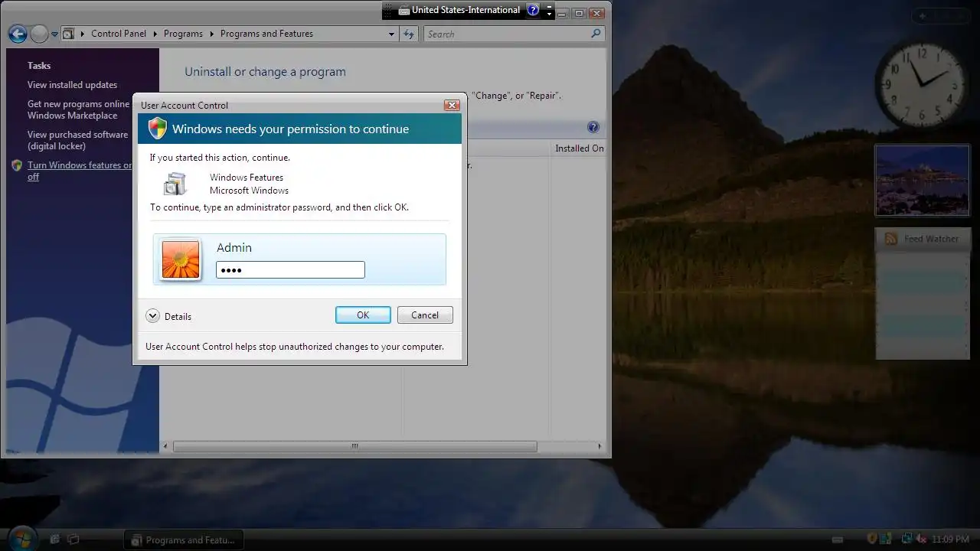Click the UAC security shield icon
980x551 pixels.
click(x=158, y=128)
